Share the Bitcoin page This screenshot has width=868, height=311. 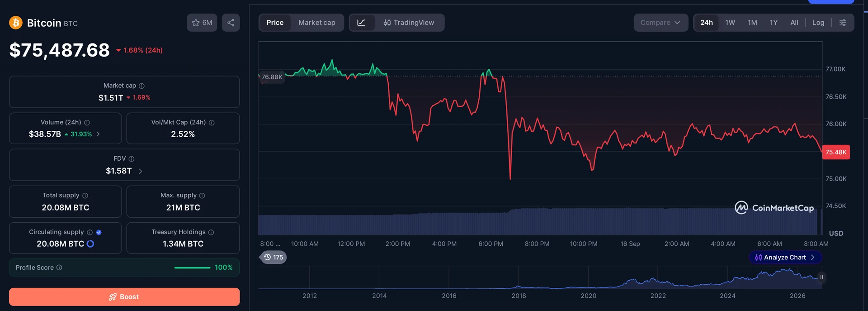(231, 23)
